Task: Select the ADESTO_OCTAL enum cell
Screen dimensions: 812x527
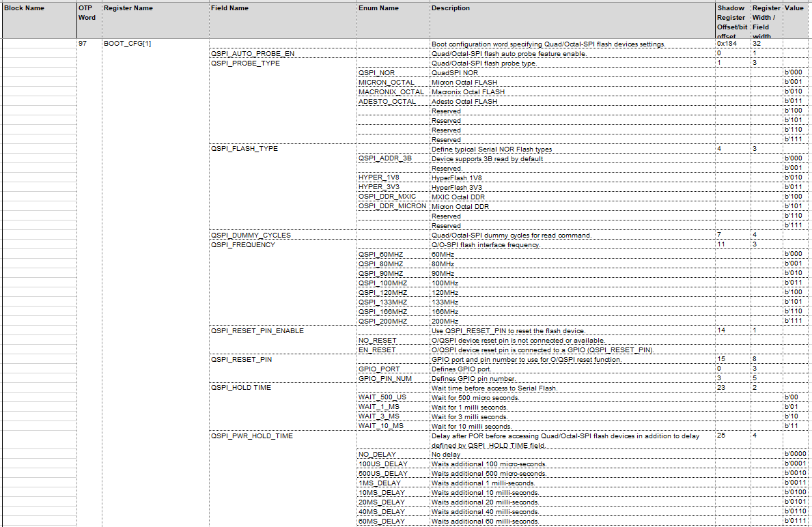Action: (393, 102)
